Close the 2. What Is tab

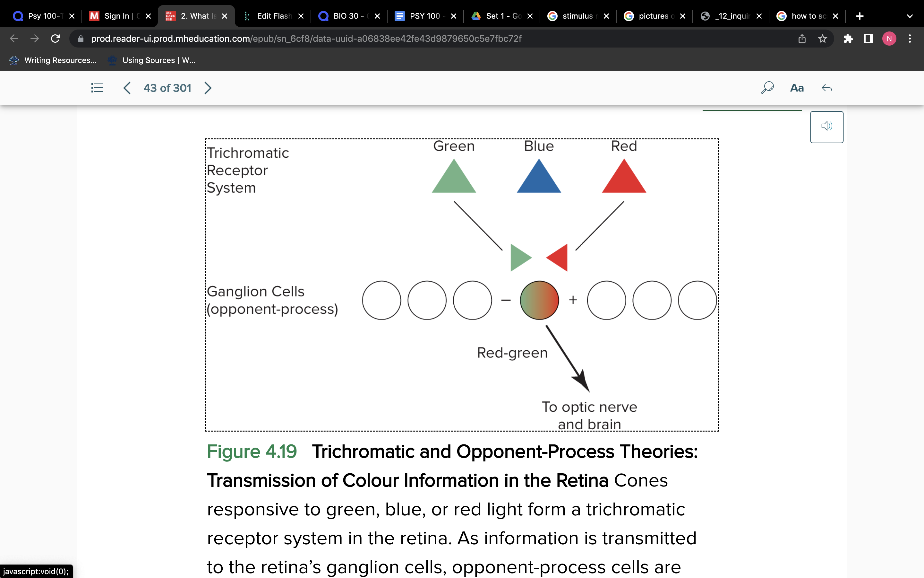(x=225, y=16)
